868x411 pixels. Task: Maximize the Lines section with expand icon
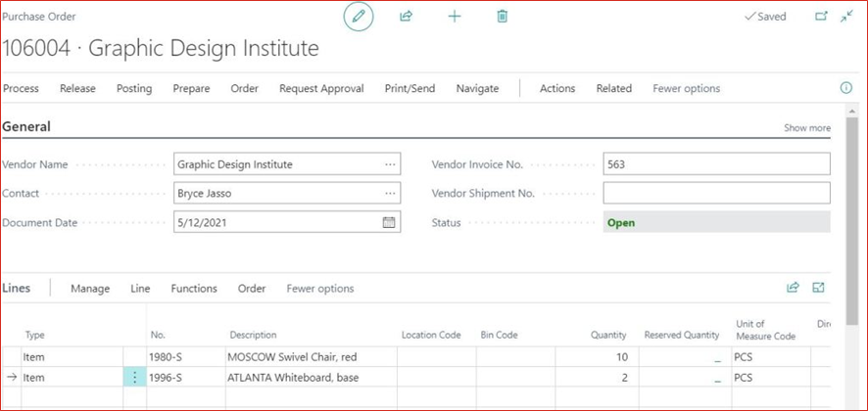pos(819,288)
